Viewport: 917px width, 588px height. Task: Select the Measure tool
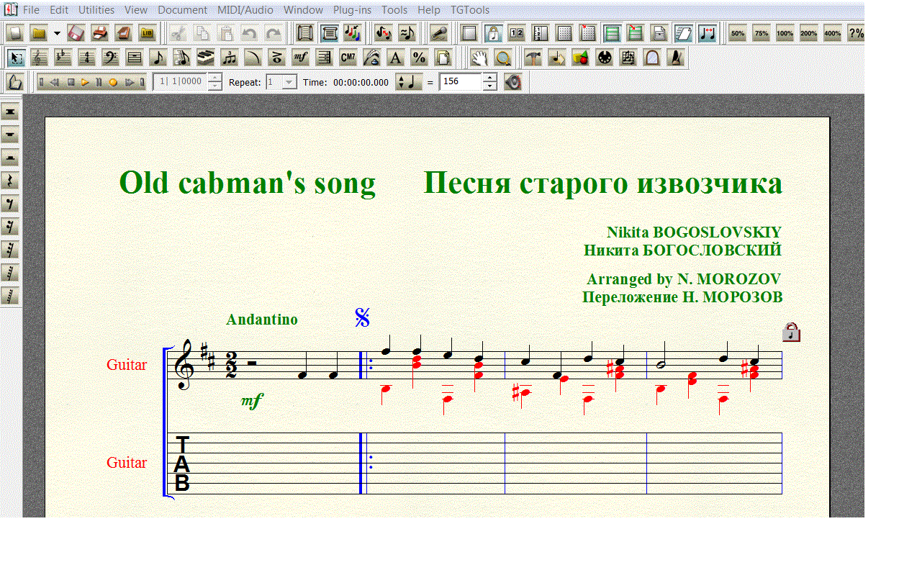[134, 58]
